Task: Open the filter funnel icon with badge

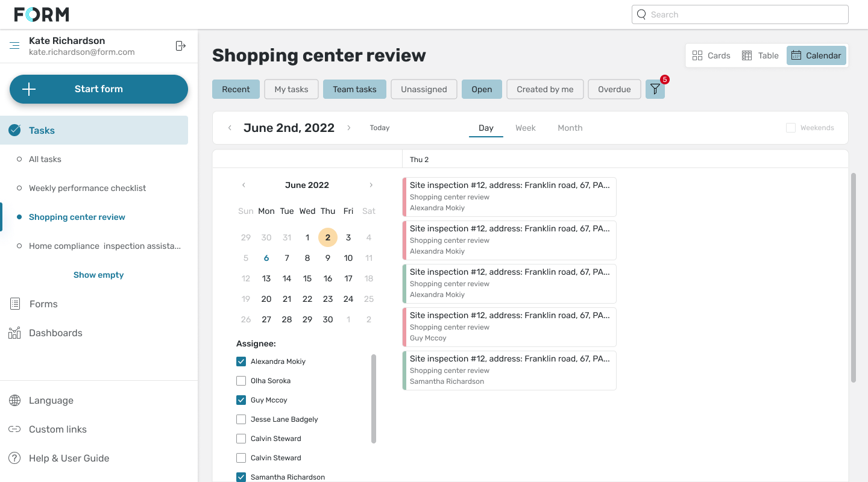Action: pos(655,89)
